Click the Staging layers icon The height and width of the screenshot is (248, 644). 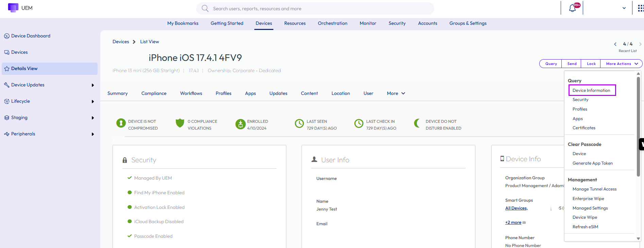(6, 118)
